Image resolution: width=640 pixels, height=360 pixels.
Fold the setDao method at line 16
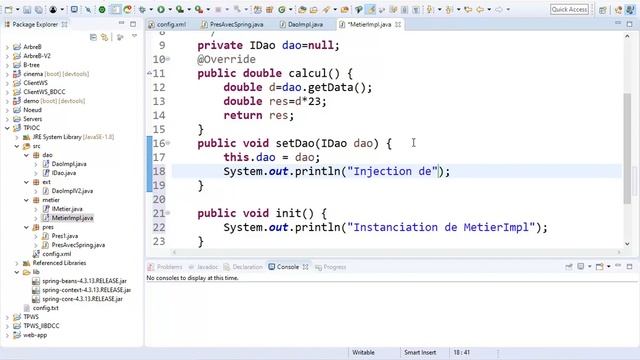[x=168, y=143]
